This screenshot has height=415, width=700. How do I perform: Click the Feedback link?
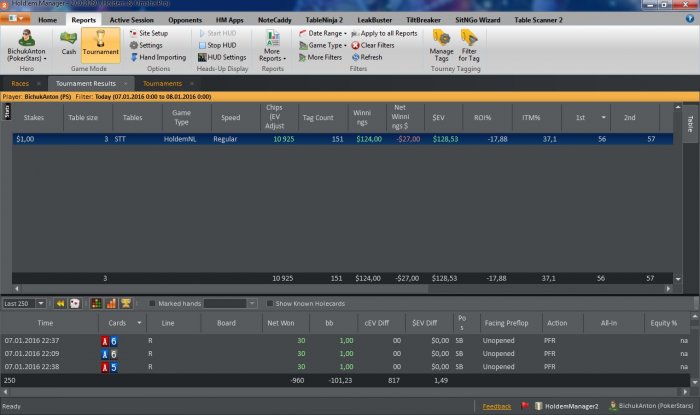click(496, 406)
